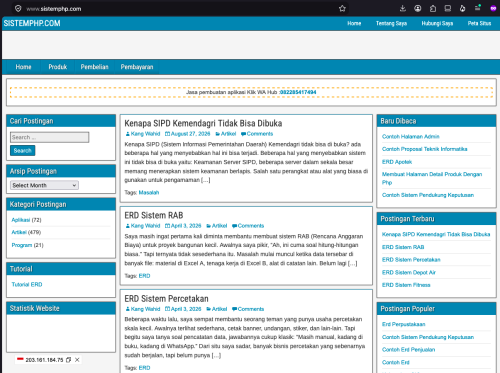Image resolution: width=500 pixels, height=373 pixels.
Task: Open ERD Sistem RAB in Postingan Terbaru
Action: [403, 247]
